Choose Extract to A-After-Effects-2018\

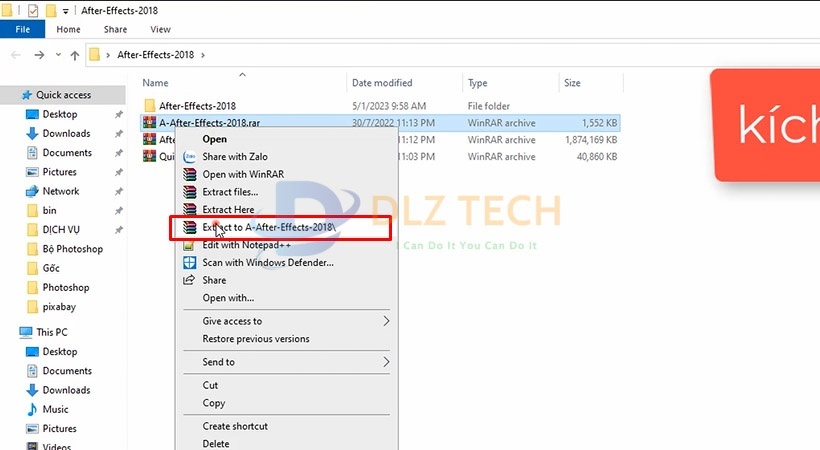point(269,227)
